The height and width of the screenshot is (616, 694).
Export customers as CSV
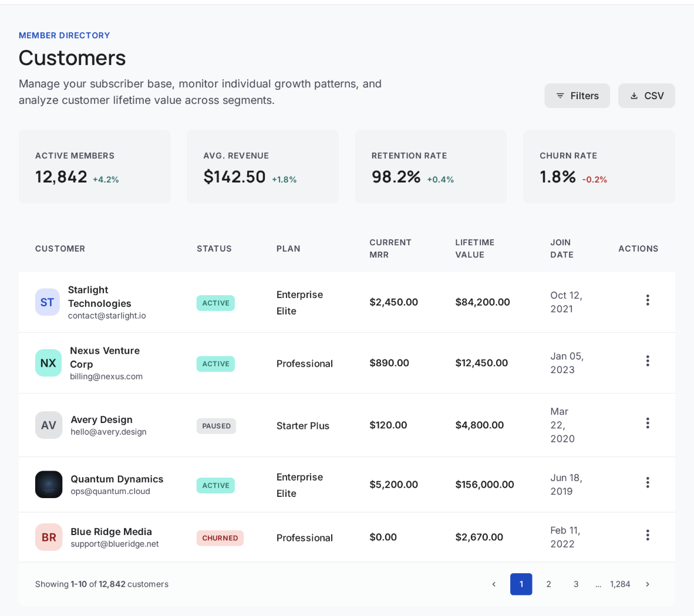[646, 96]
